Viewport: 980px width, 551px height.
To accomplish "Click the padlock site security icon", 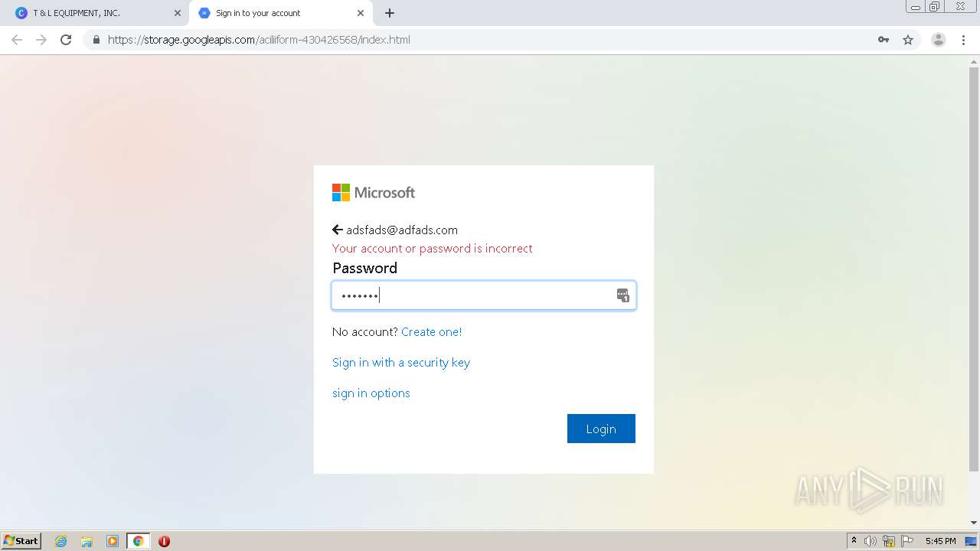I will 96,40.
